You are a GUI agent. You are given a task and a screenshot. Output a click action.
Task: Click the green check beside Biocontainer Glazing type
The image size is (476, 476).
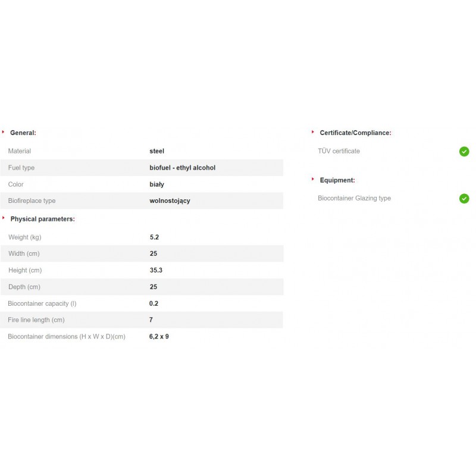(x=464, y=199)
